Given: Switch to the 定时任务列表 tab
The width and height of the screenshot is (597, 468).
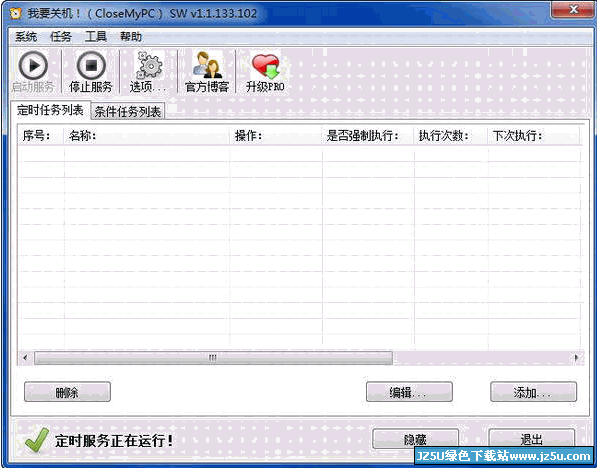Looking at the screenshot, I should (x=50, y=110).
